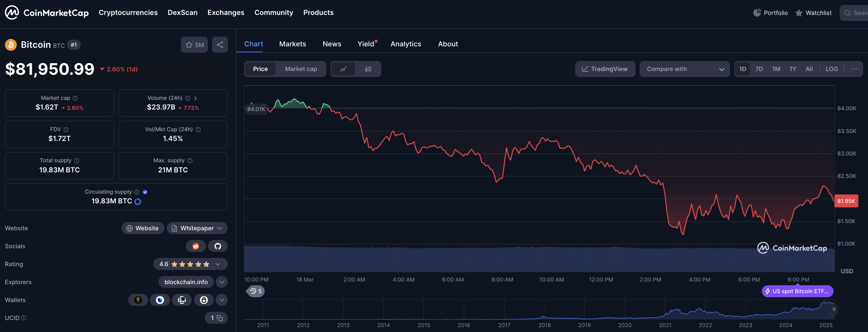This screenshot has height=332, width=868.
Task: Open the Exchanges menu
Action: [x=226, y=13]
